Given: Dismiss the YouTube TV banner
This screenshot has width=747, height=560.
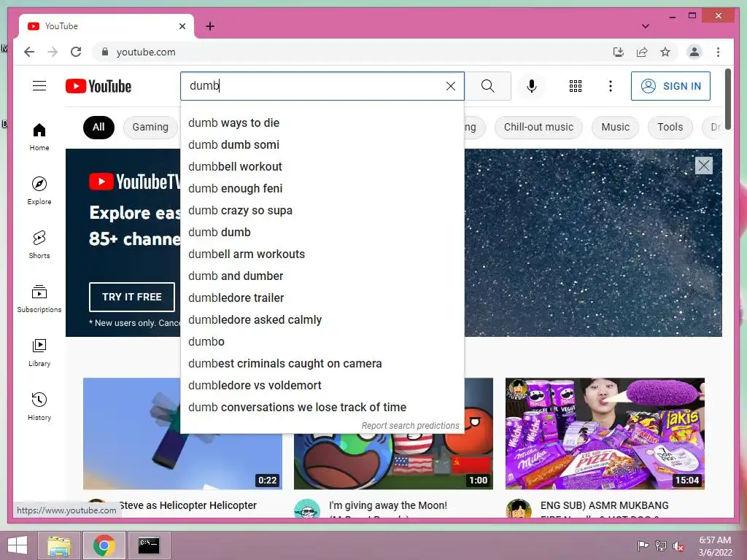Looking at the screenshot, I should 704,166.
